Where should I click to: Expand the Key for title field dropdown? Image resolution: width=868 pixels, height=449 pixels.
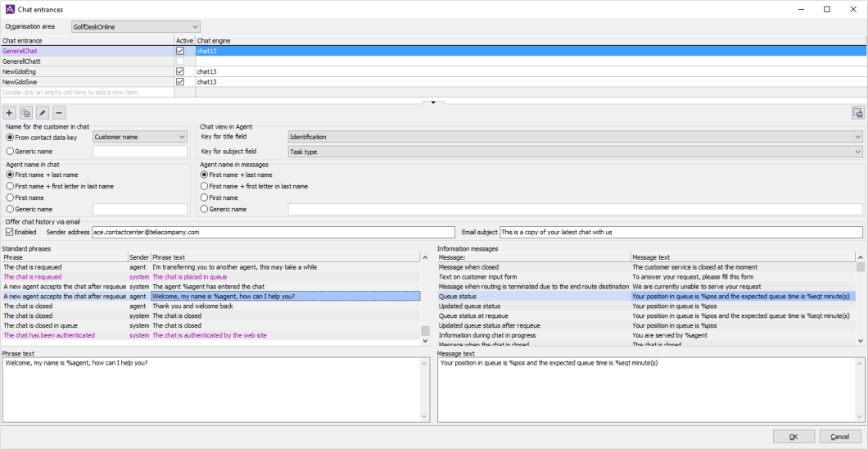point(575,138)
